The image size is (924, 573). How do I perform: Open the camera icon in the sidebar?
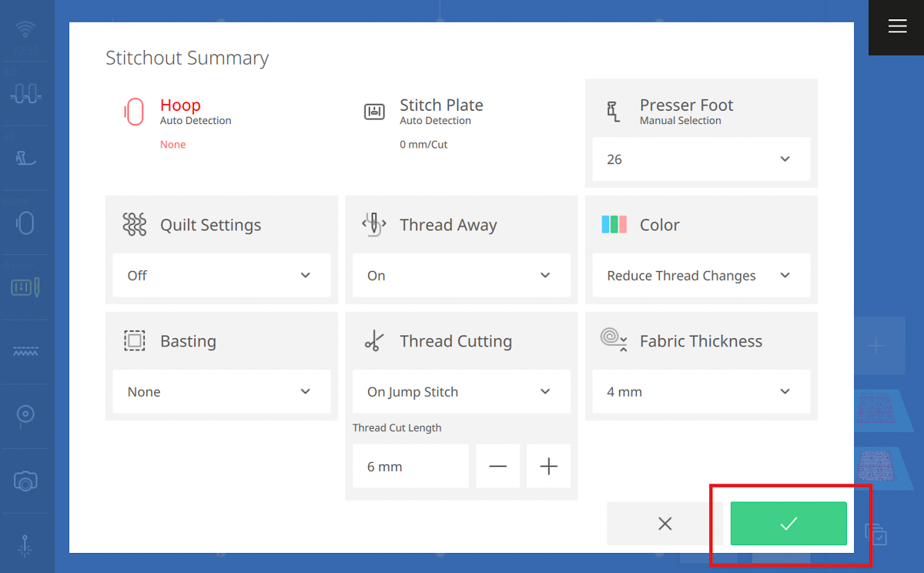click(x=25, y=480)
